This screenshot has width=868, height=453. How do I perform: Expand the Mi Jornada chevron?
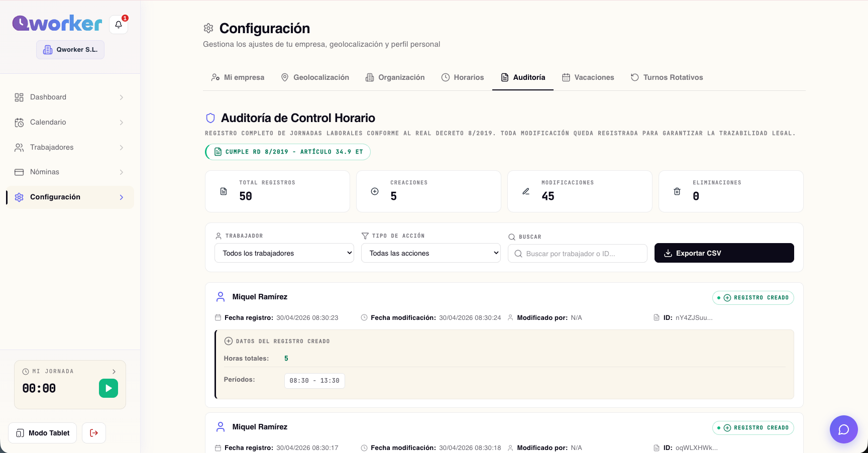(114, 372)
